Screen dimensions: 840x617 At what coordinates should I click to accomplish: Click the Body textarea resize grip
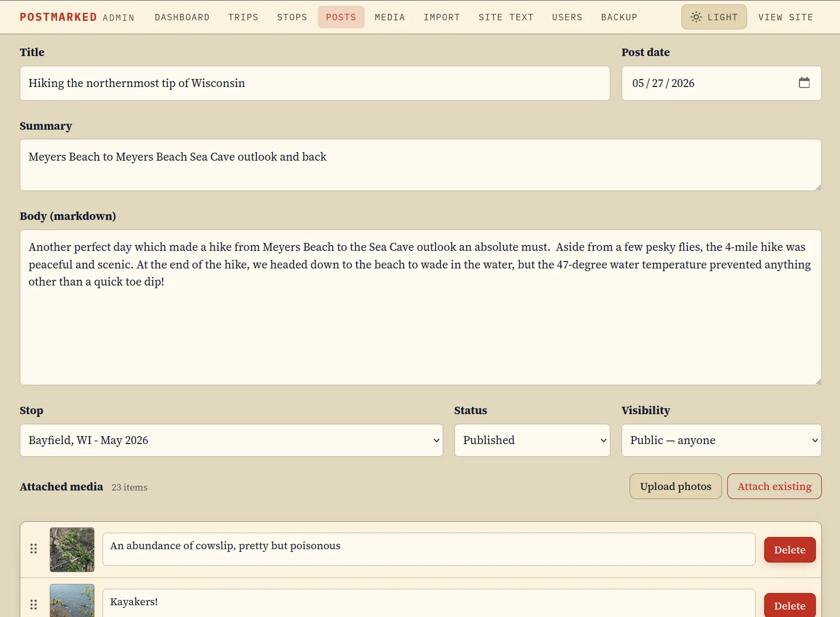pos(818,382)
